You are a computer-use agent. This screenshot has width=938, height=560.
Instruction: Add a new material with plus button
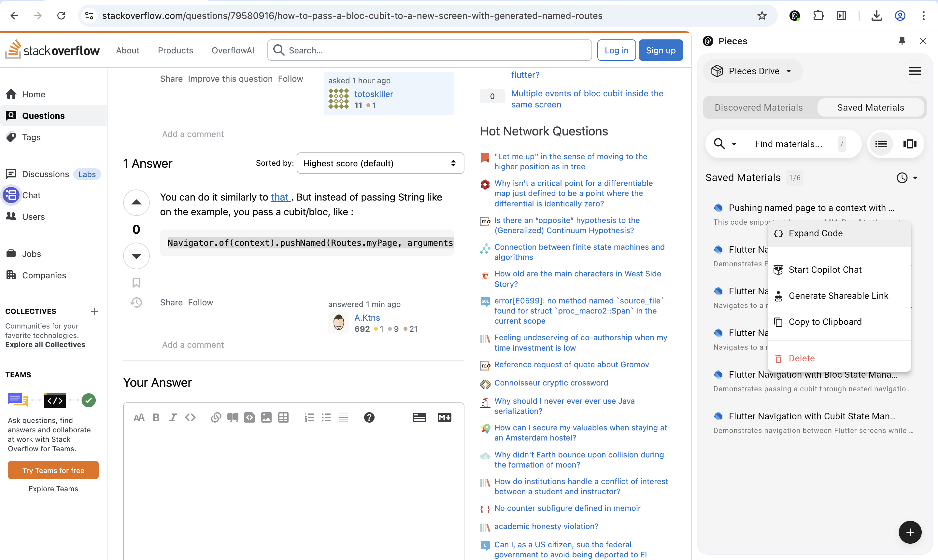click(910, 532)
